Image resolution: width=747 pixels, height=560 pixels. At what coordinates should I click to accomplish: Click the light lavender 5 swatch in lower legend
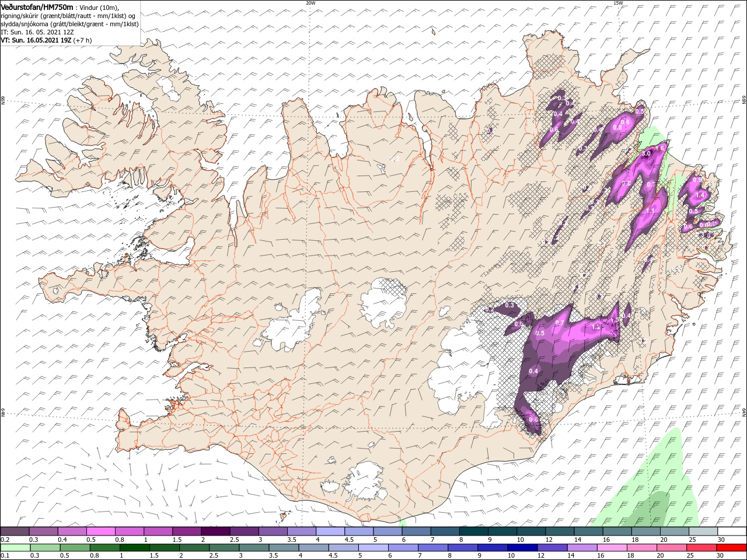click(x=373, y=548)
